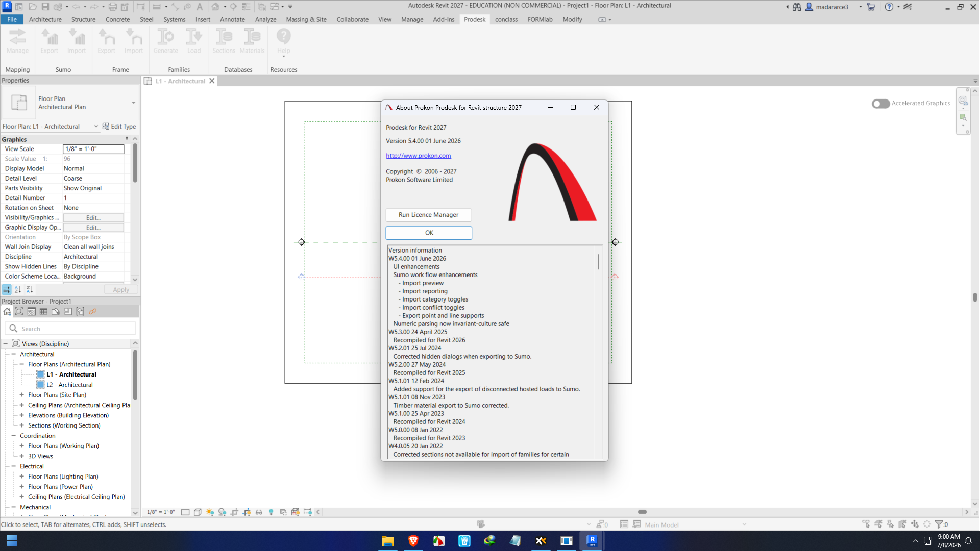Viewport: 980px width, 551px height.
Task: Toggle Select Elements by Face in status bar
Action: click(903, 524)
